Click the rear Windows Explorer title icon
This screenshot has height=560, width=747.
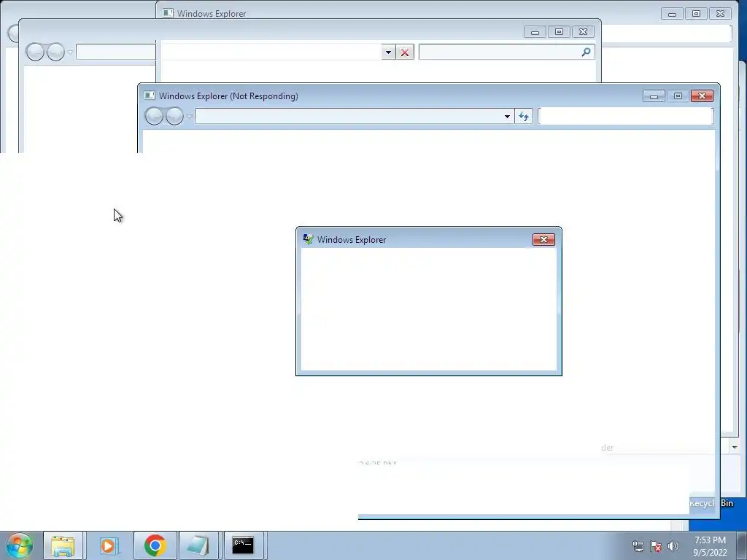click(168, 13)
